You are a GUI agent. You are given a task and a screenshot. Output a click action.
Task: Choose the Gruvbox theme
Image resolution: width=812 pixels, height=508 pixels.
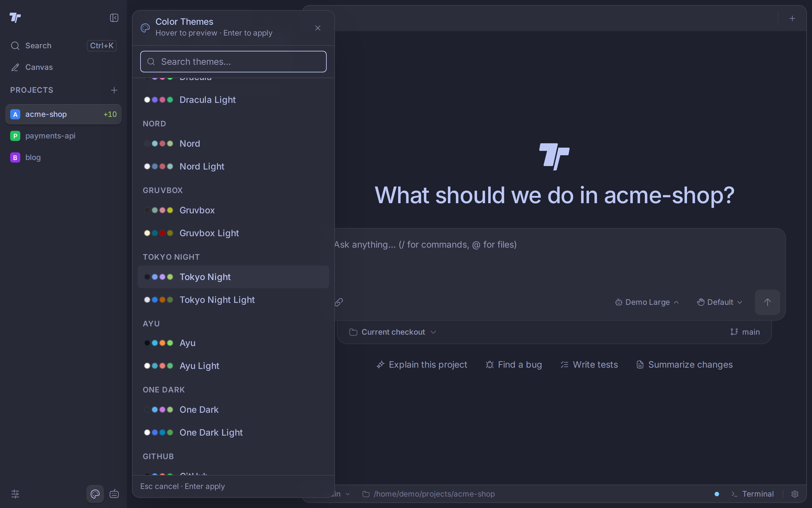tap(233, 210)
